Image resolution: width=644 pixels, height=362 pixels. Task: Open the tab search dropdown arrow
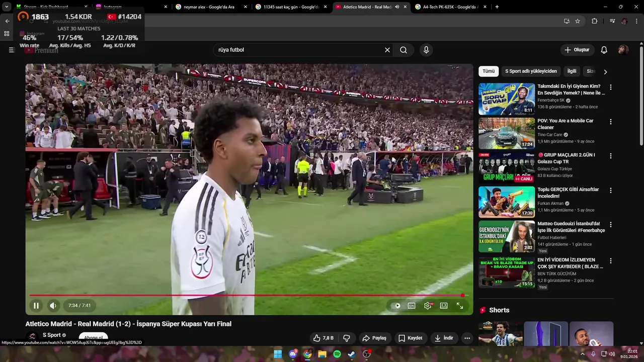click(7, 7)
